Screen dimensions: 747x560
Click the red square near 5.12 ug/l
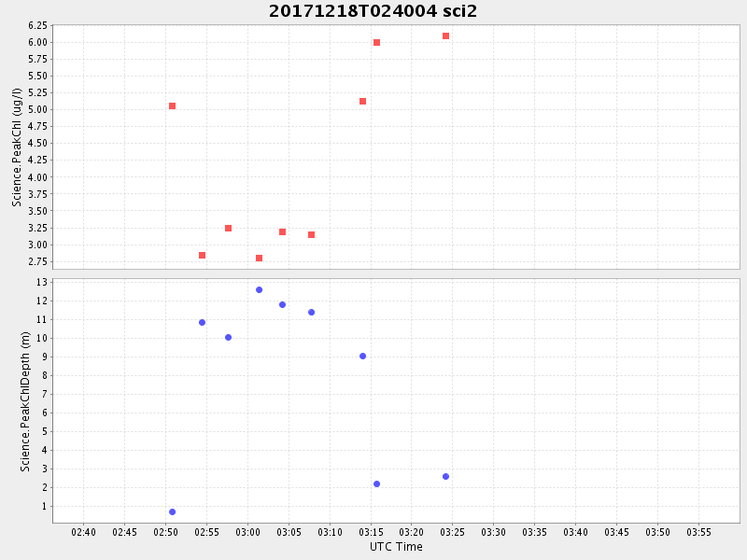pyautogui.click(x=362, y=102)
